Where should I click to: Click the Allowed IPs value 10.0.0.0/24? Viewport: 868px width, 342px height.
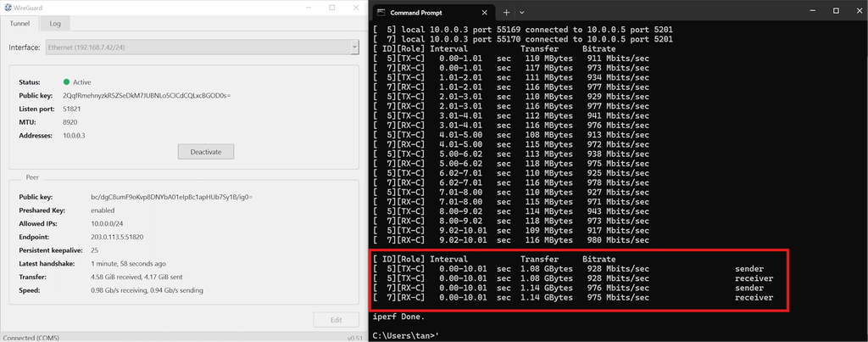tap(106, 223)
